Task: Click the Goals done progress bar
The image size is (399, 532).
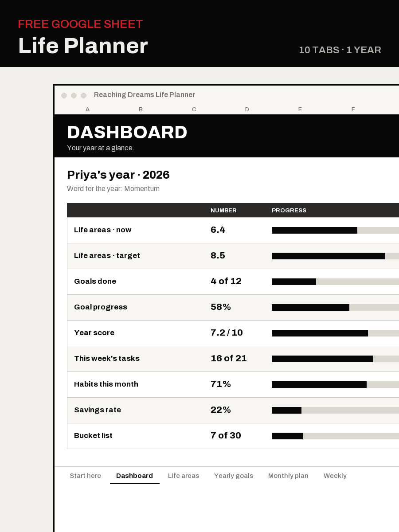Action: tap(335, 282)
